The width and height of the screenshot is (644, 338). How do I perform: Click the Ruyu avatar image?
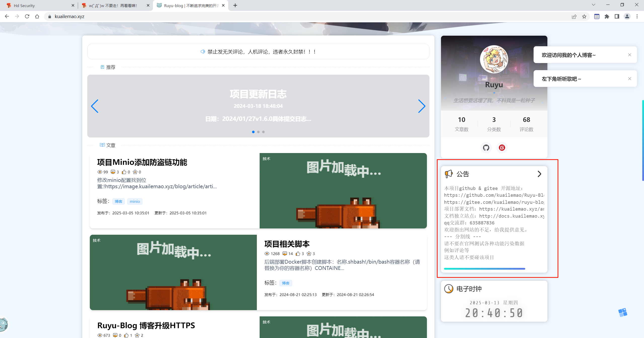[494, 59]
